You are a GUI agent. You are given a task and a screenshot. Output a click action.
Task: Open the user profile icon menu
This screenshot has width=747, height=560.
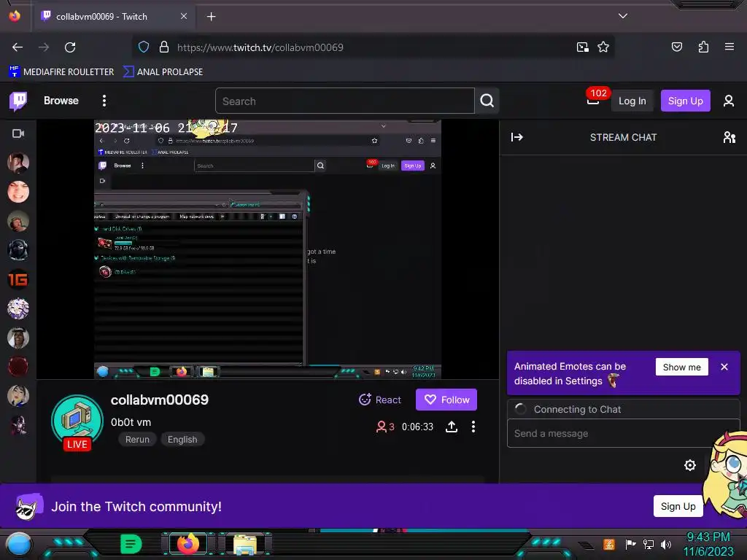pos(729,101)
